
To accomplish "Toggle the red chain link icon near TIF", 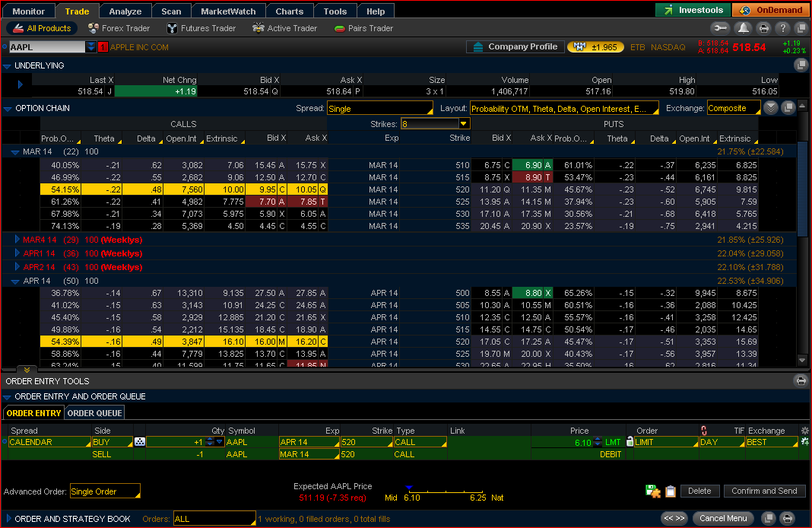I will click(704, 430).
